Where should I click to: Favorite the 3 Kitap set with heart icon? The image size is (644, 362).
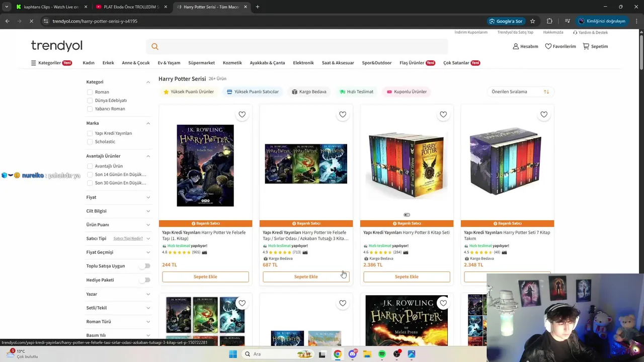pos(343,115)
